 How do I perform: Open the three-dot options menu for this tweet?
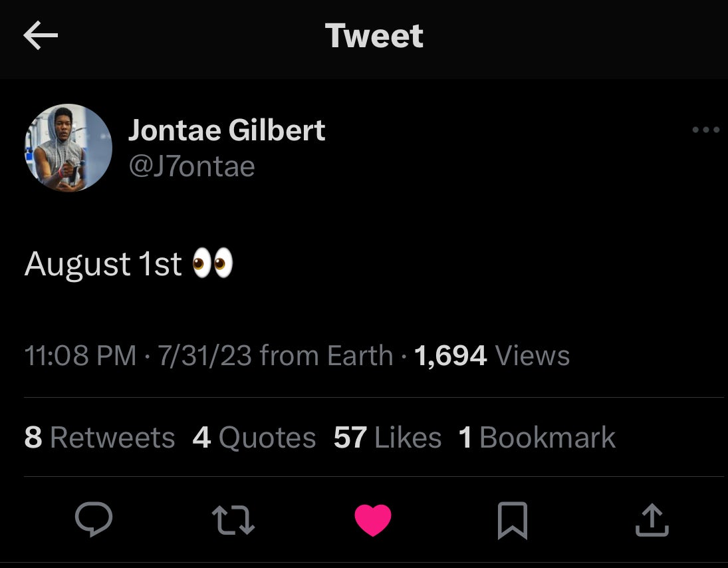(x=706, y=130)
